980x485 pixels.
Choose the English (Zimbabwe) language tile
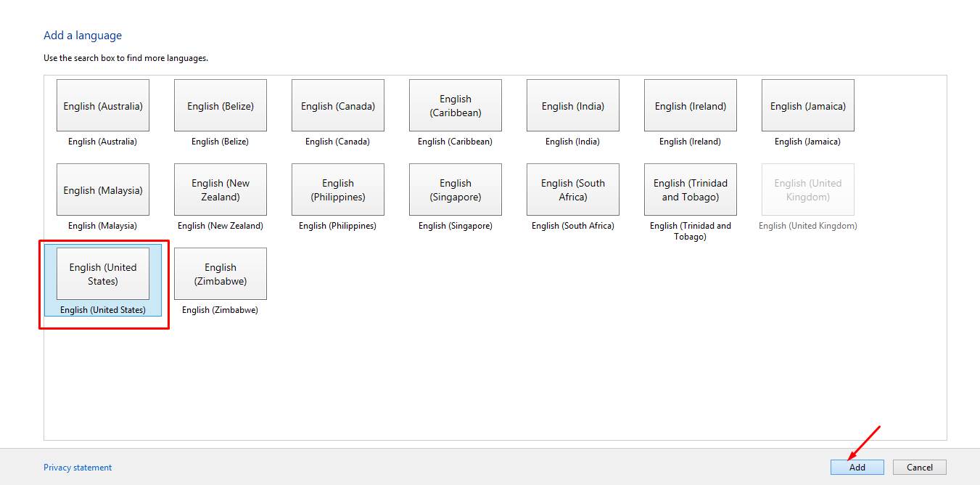click(221, 274)
